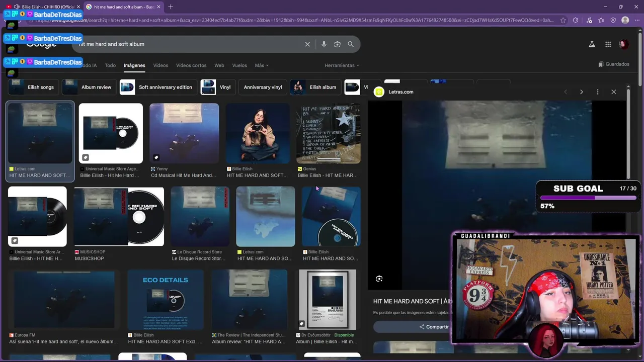
Task: Go to next image in preview panel
Action: (582, 92)
